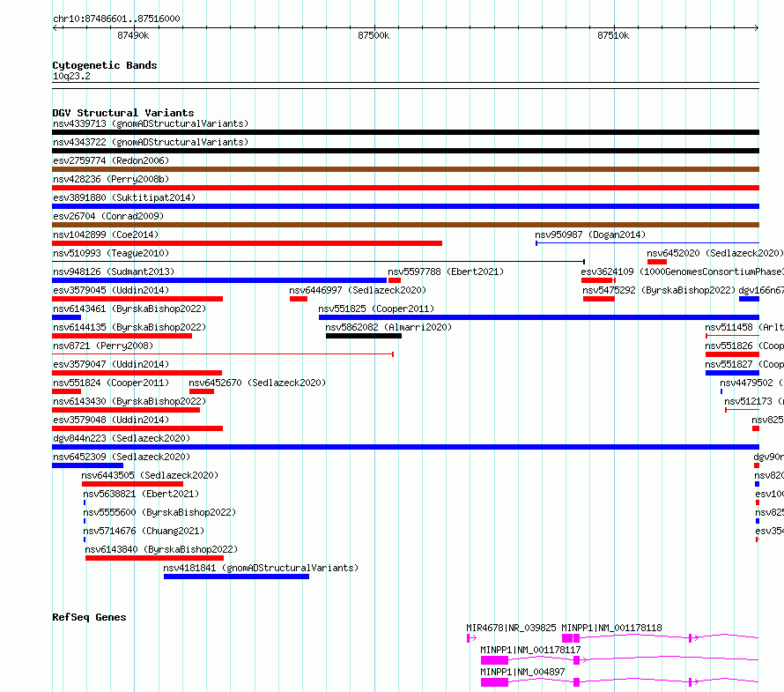Image resolution: width=784 pixels, height=692 pixels.
Task: Open nsv6443505 (Sedlazeck2020) variant
Action: (150, 475)
